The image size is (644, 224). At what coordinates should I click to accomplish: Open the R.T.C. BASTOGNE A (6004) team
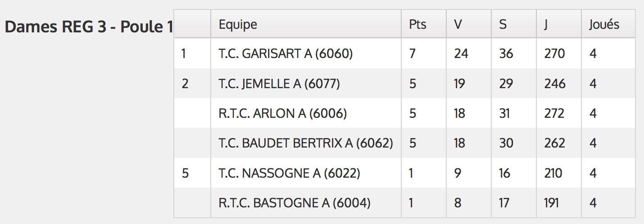click(x=295, y=203)
